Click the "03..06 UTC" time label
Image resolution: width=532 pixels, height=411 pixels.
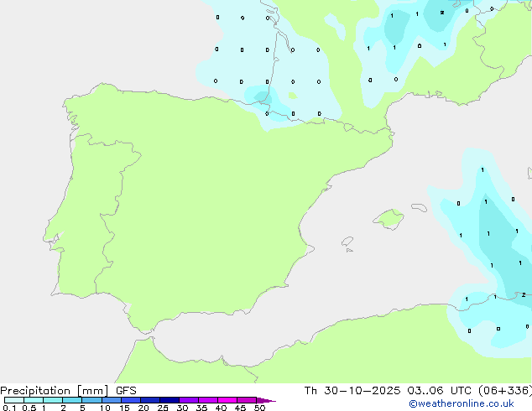439,391
